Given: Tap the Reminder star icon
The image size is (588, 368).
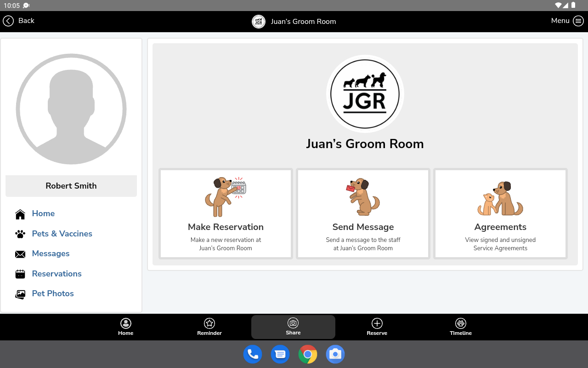Looking at the screenshot, I should click(209, 323).
